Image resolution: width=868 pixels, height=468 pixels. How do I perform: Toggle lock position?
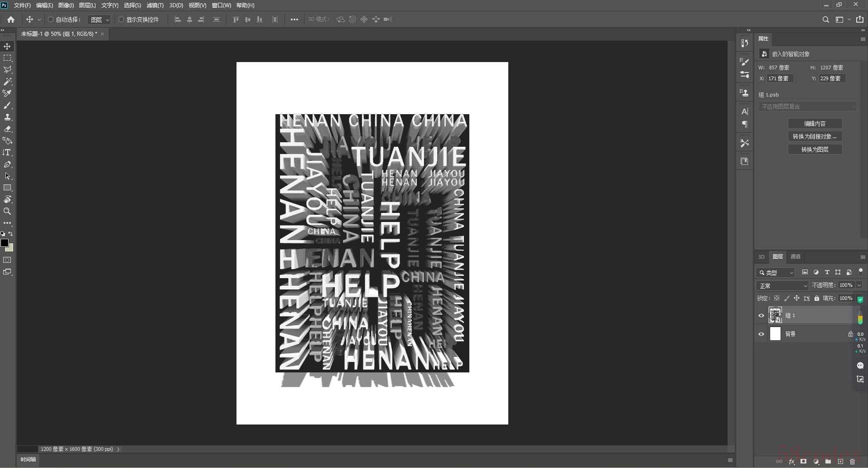[x=796, y=298]
